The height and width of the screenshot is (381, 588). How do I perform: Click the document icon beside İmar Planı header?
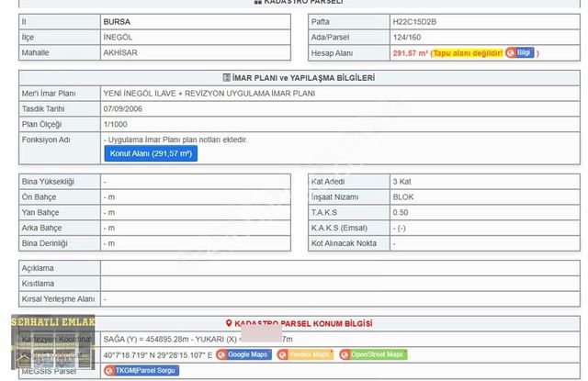point(226,78)
